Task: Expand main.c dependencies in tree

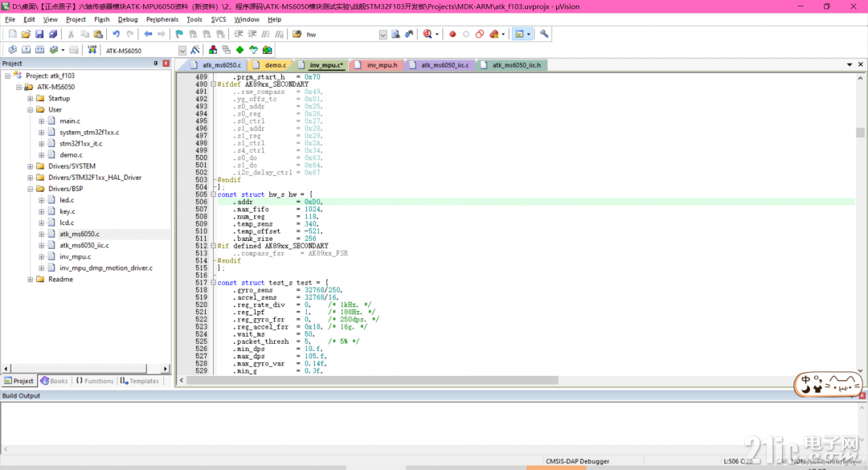Action: coord(42,121)
